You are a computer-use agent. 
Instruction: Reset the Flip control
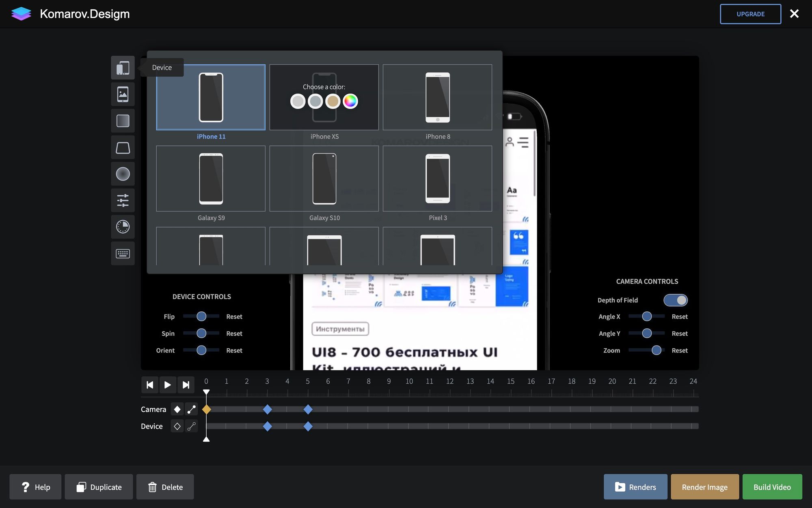(x=234, y=317)
